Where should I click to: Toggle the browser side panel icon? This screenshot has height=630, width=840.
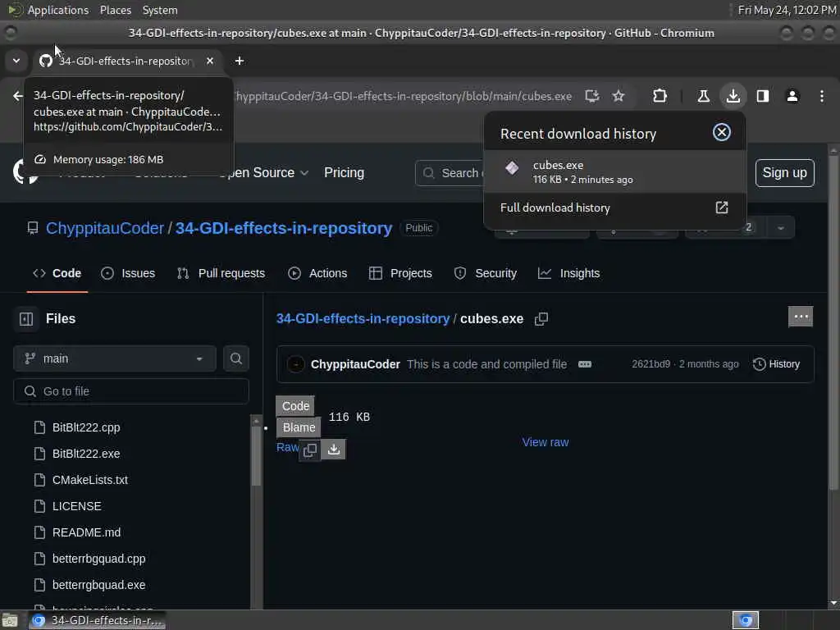click(763, 97)
